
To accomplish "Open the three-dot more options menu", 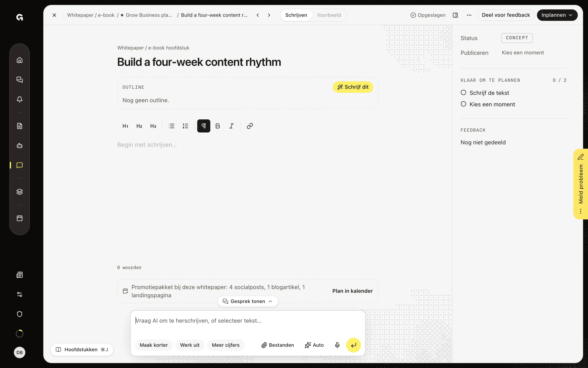I will click(x=469, y=15).
